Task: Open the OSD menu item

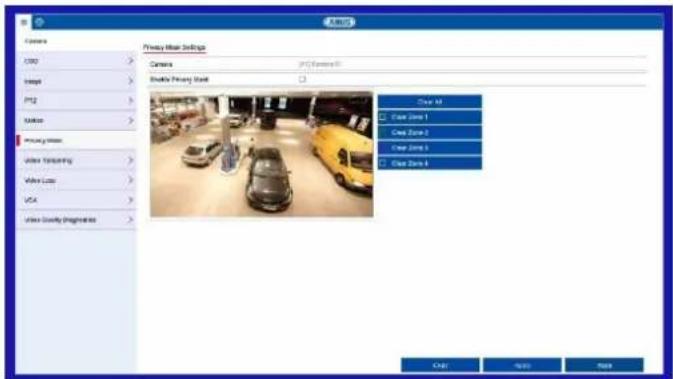Action: click(x=76, y=61)
